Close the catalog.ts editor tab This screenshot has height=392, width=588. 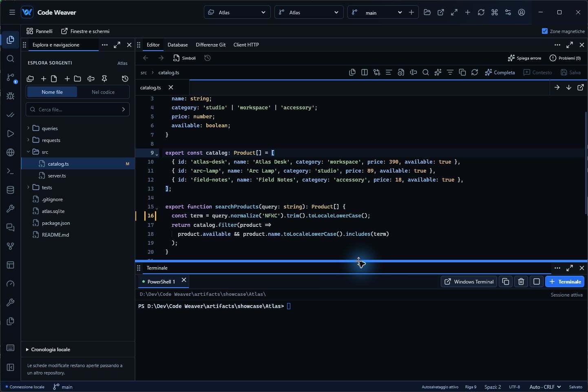point(171,87)
